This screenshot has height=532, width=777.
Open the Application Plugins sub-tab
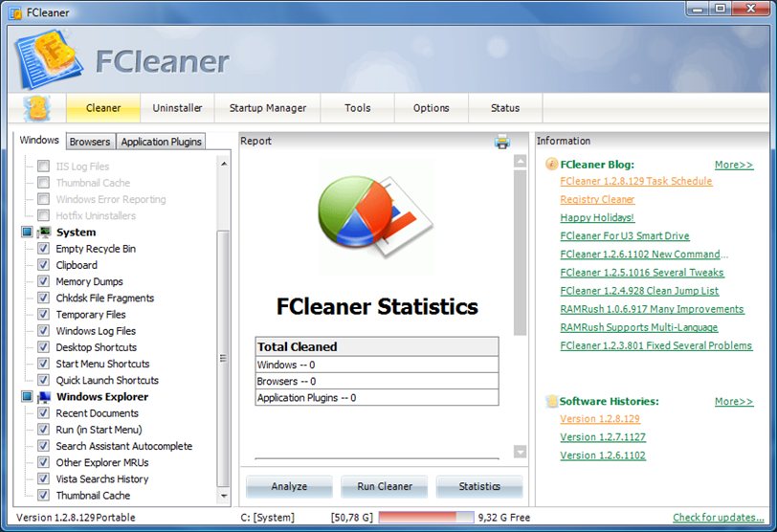161,142
